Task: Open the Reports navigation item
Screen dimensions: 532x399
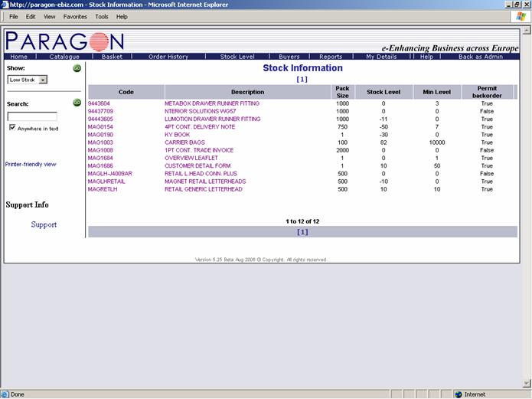Action: 331,57
